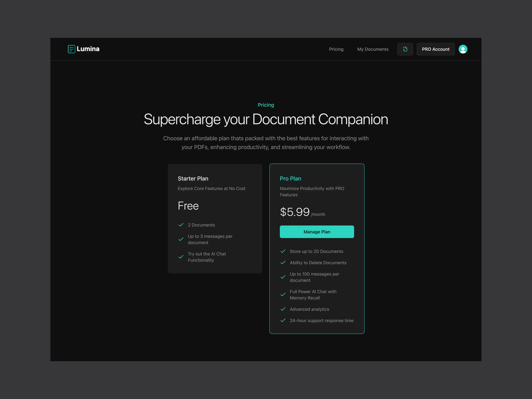Click checkmark beside Full Power AI Chat
Viewport: 532px width, 399px height.
pyautogui.click(x=283, y=295)
